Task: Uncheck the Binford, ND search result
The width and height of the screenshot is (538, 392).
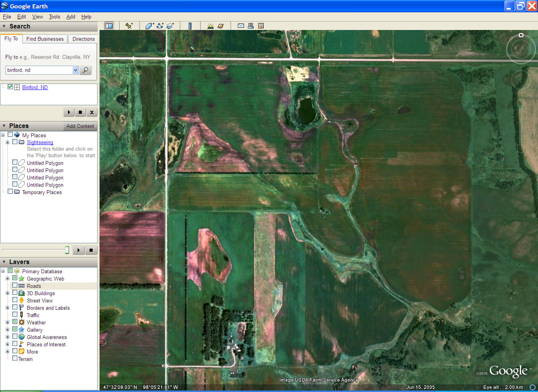Action: (10, 87)
